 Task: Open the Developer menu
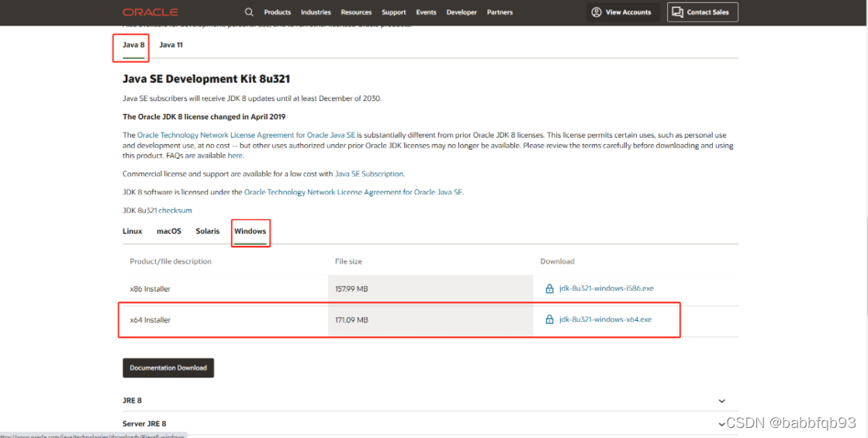pos(462,12)
